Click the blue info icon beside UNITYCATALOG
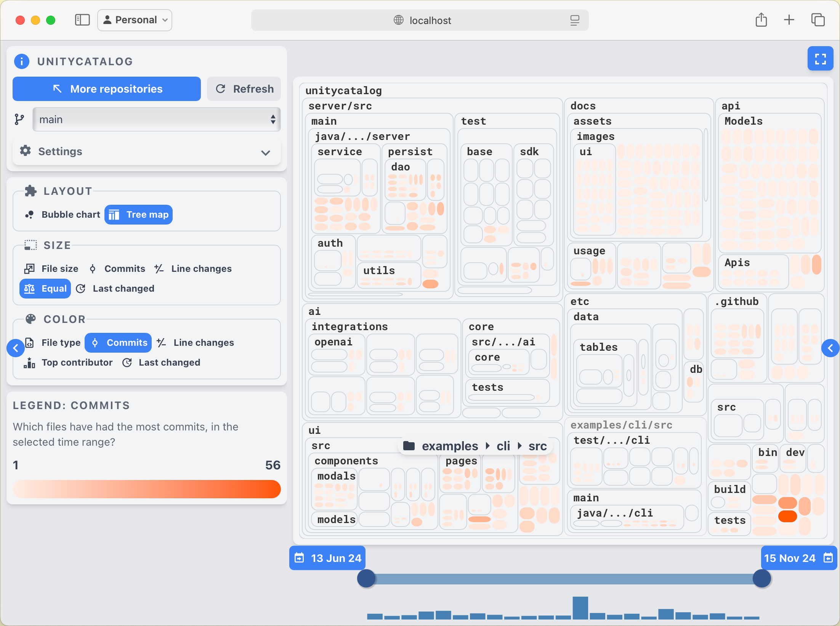 (22, 61)
